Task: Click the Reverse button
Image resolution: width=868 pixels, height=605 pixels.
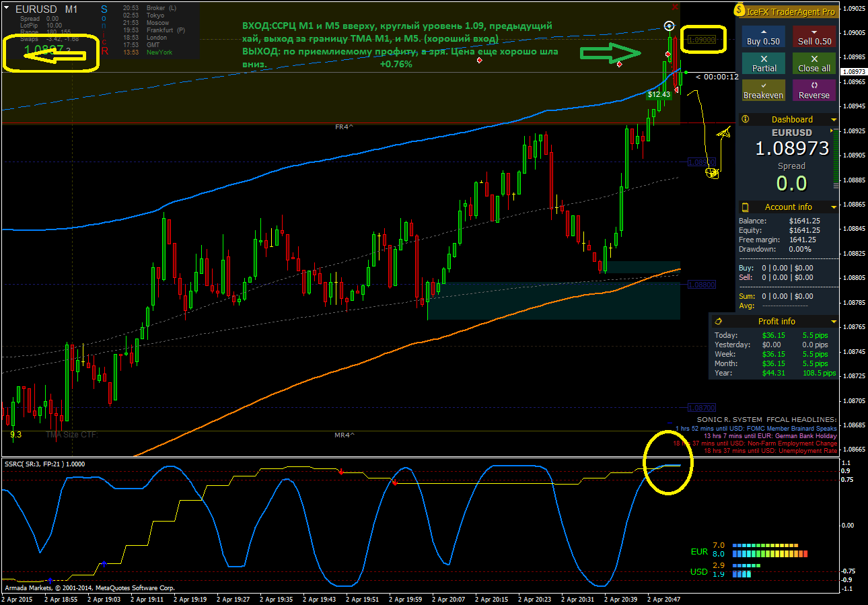Action: (814, 90)
